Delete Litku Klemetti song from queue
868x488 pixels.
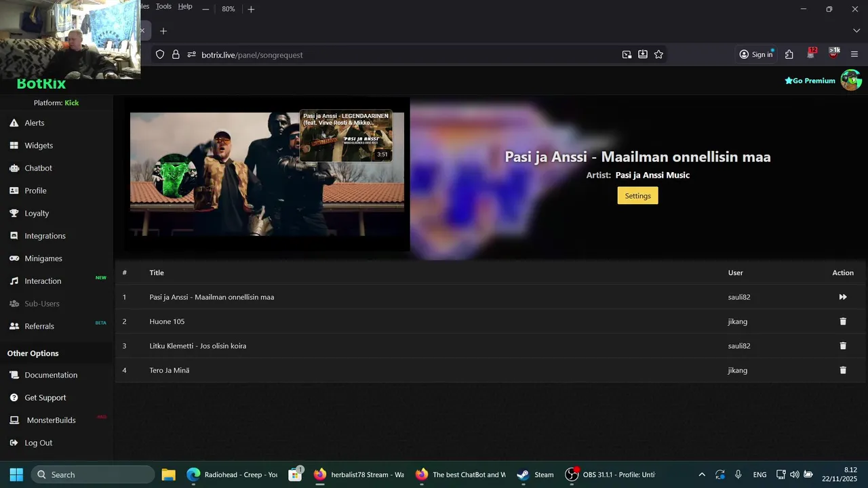pyautogui.click(x=843, y=346)
